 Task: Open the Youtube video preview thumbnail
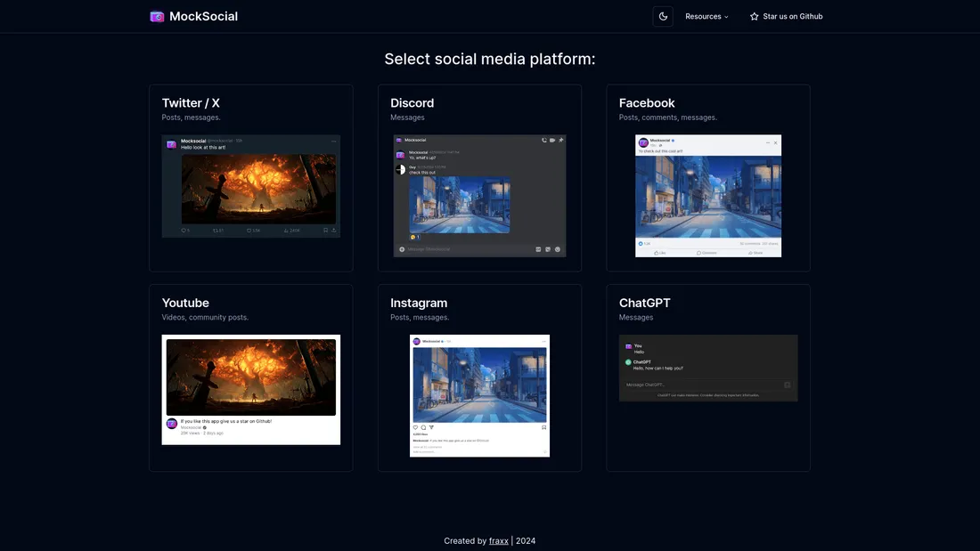point(251,390)
